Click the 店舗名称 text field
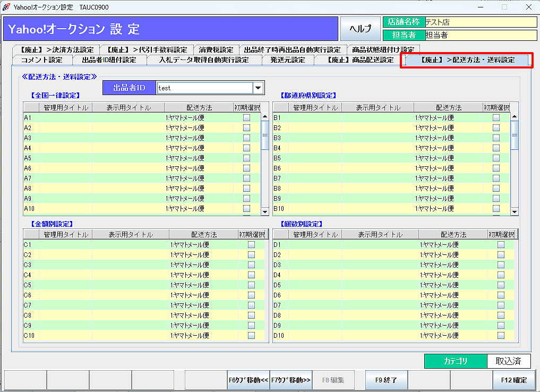540x392 pixels. click(x=481, y=22)
